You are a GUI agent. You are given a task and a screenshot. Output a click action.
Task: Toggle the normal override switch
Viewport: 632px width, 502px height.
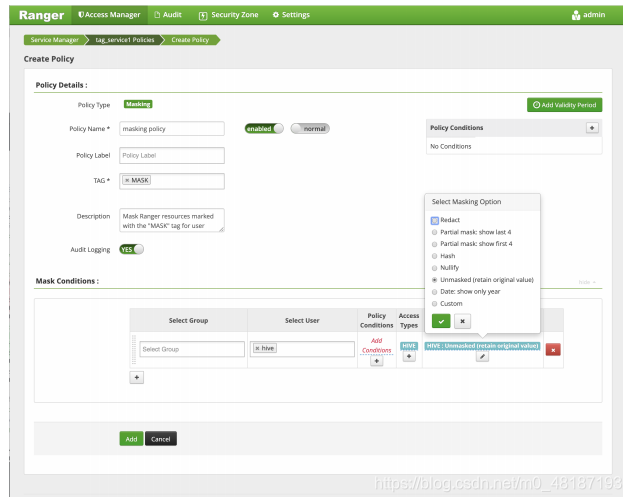pyautogui.click(x=310, y=129)
